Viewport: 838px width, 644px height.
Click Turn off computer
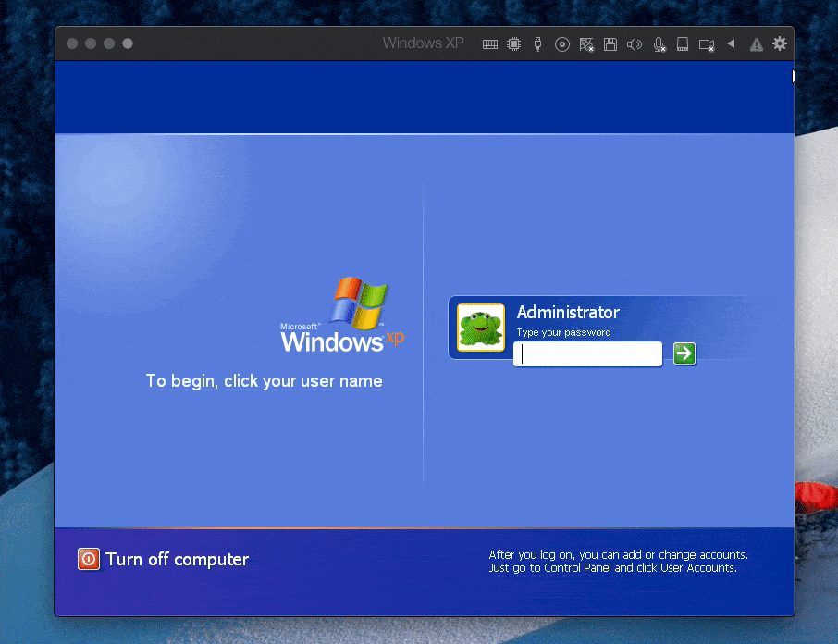(163, 559)
